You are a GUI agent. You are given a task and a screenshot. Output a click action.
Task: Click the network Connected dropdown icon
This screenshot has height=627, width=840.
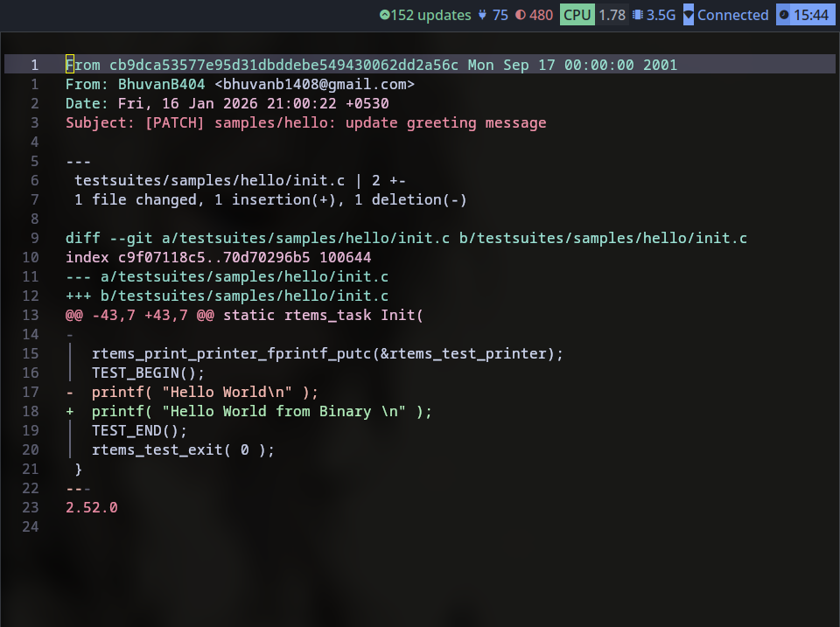point(689,15)
